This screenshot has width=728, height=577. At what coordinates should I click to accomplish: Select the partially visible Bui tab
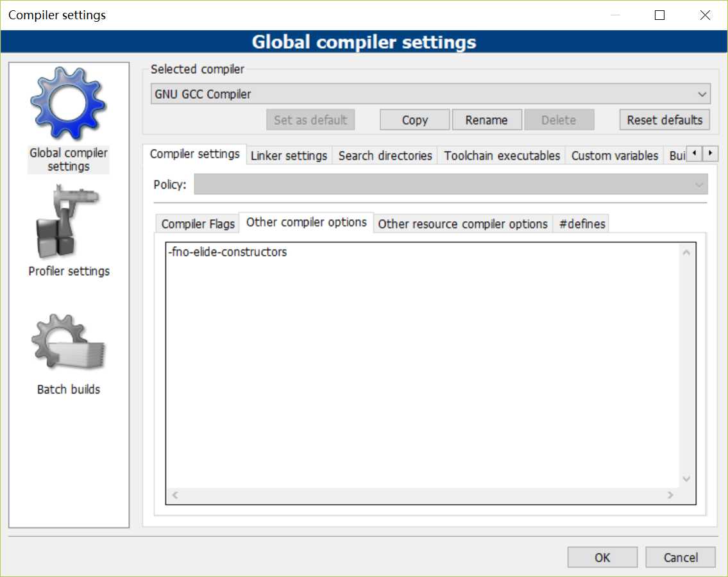676,156
